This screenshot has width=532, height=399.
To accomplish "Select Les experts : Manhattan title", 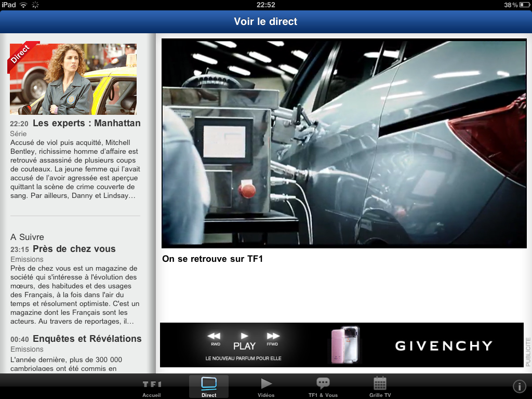I will (87, 123).
